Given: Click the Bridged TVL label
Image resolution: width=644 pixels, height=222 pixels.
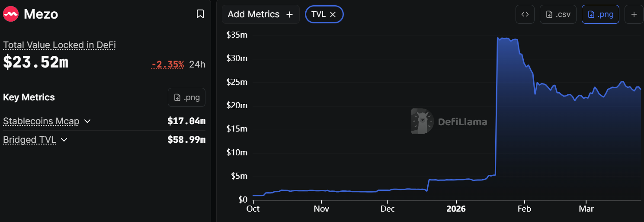Looking at the screenshot, I should click(x=29, y=140).
